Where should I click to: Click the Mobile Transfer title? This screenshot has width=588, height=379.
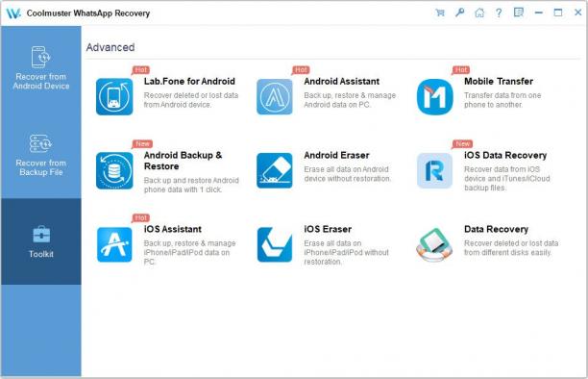(x=499, y=81)
